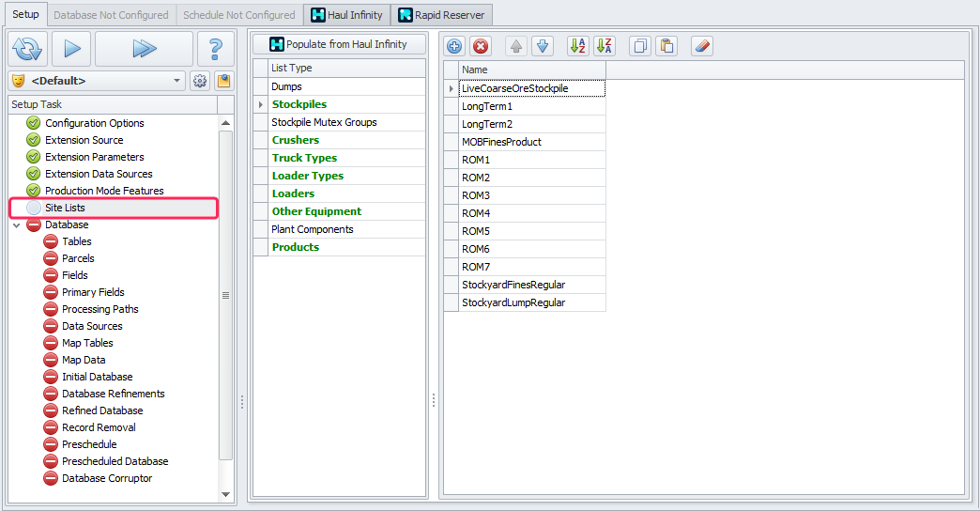Open the <Default> configuration dropdown
980x511 pixels.
(177, 81)
